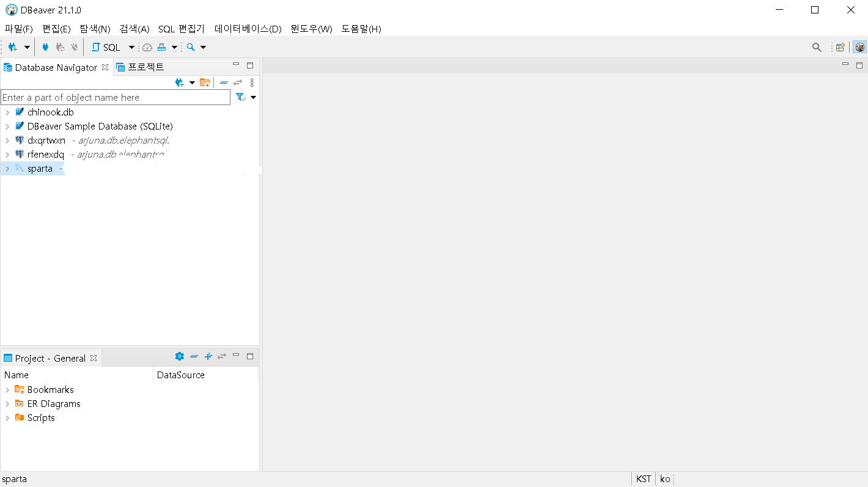Screen dimensions: 868x487
Task: Expand the chinook.db connection node
Action: click(7, 112)
